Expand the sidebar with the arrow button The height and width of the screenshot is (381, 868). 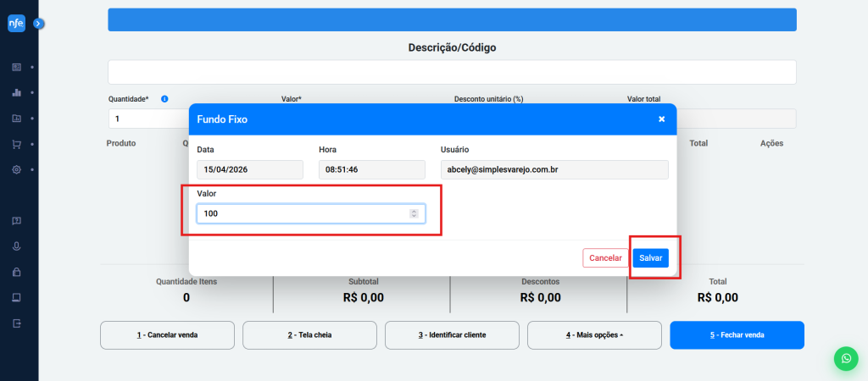(38, 24)
